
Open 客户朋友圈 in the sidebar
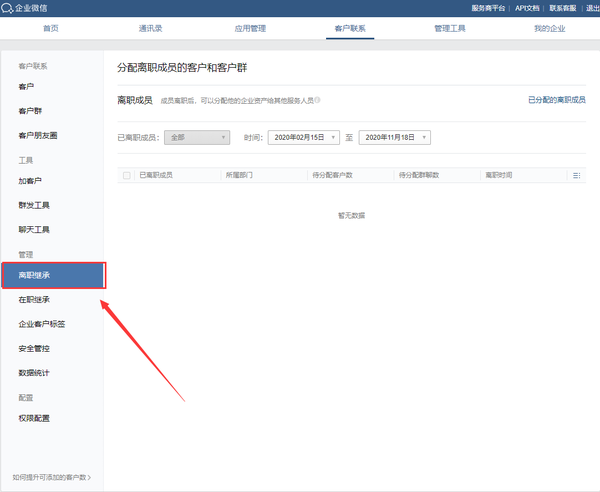click(x=38, y=135)
